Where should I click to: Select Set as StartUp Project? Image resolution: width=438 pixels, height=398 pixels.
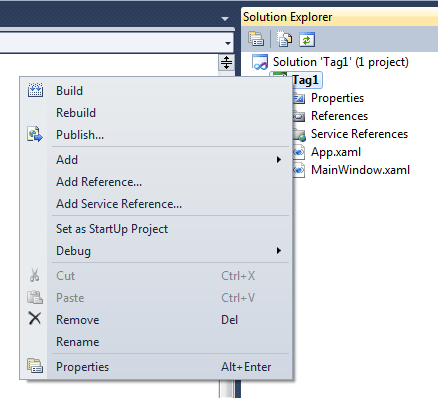pyautogui.click(x=112, y=229)
